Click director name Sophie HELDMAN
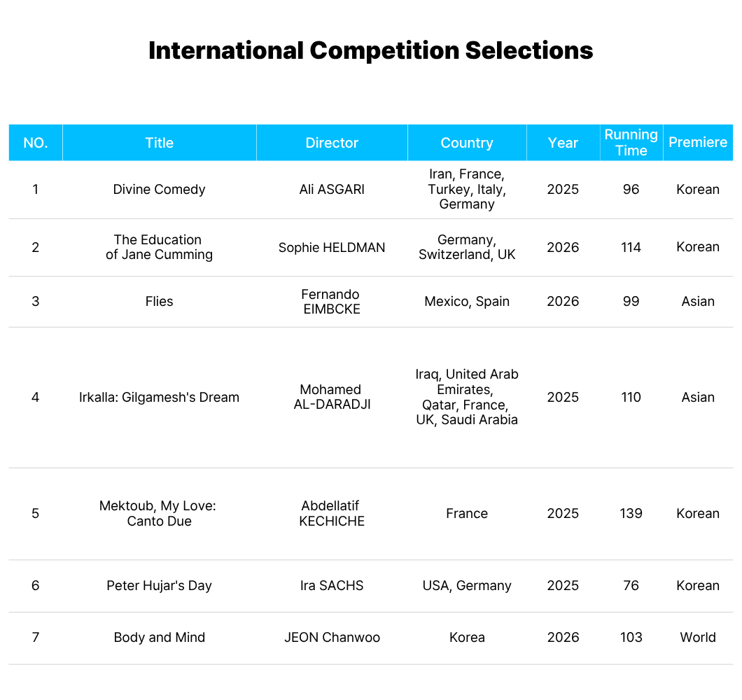The width and height of the screenshot is (742, 700). point(332,248)
